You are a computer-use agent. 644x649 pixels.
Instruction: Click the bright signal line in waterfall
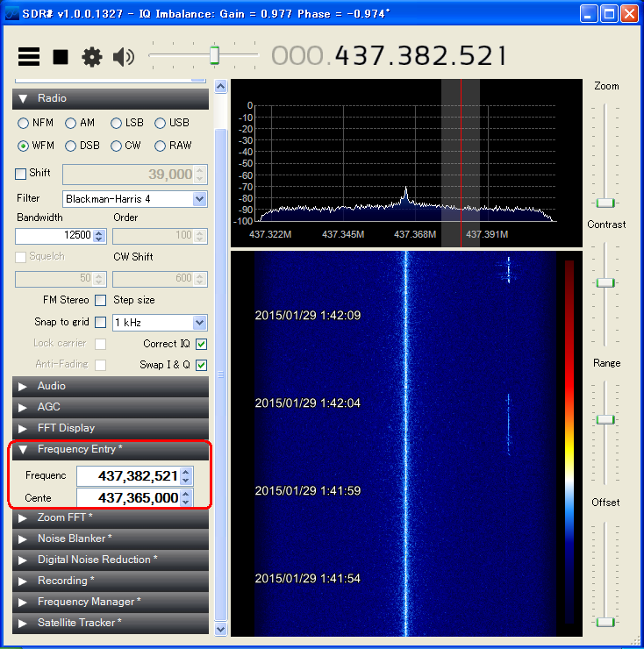[406, 443]
